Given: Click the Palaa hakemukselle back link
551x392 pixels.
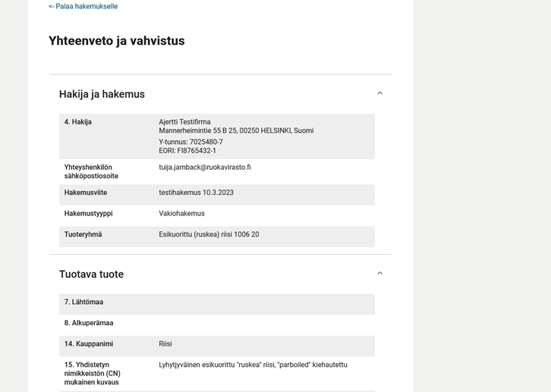Looking at the screenshot, I should pyautogui.click(x=83, y=7).
